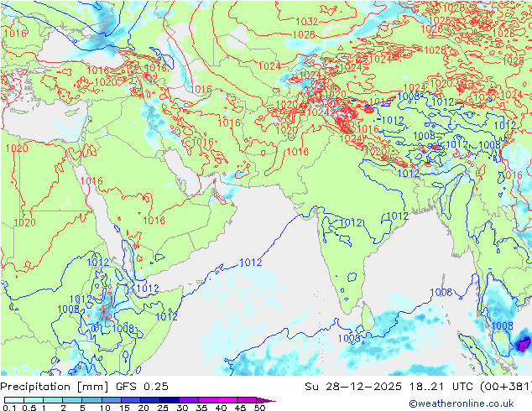
Task: Click the '1032' isobar label
Action: tap(307, 22)
